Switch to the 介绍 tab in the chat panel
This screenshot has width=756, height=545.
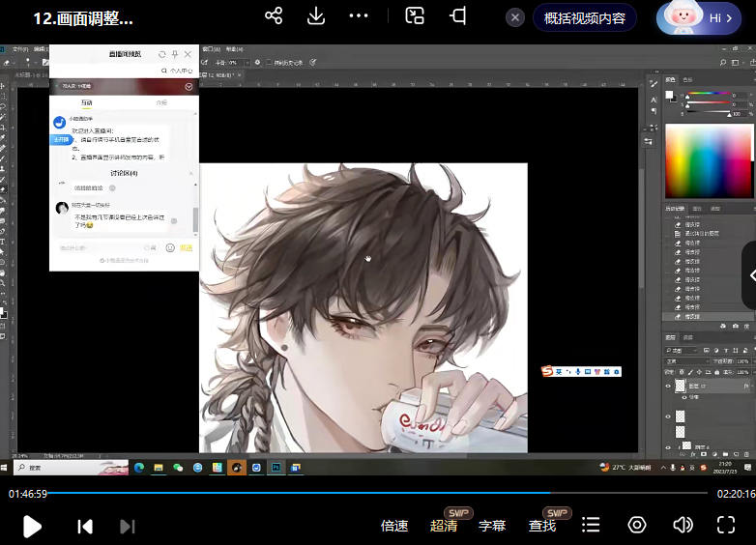point(161,102)
